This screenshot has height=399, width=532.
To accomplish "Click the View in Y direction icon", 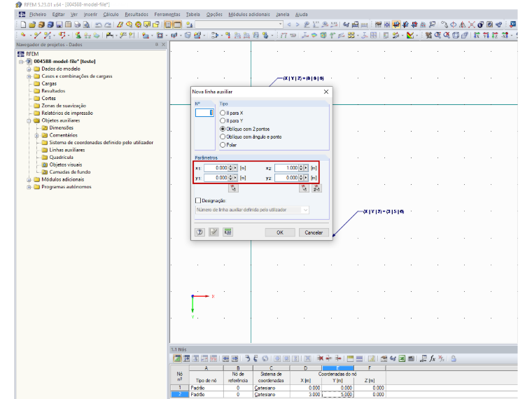I will [486, 35].
